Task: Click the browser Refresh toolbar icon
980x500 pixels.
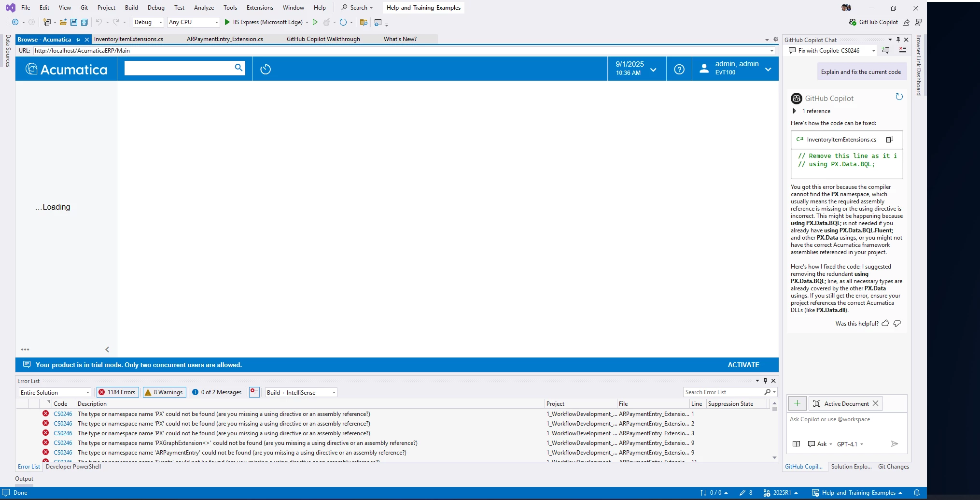Action: [343, 22]
